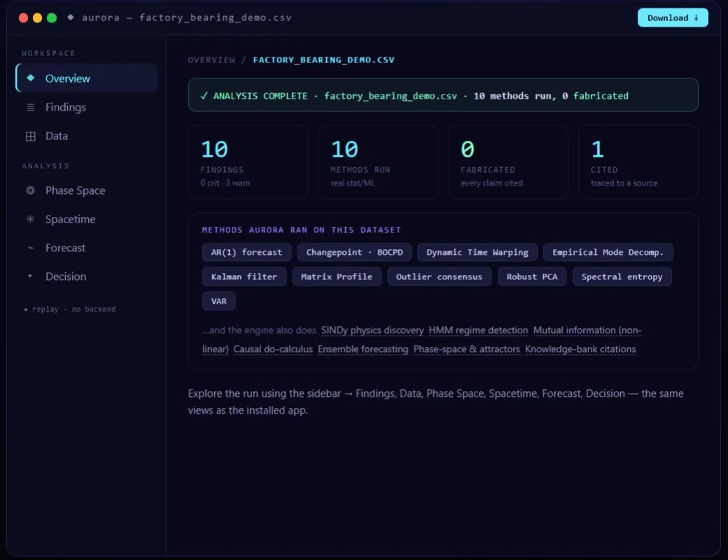Open the SINDy physics discovery link
The height and width of the screenshot is (560, 728).
pos(372,330)
